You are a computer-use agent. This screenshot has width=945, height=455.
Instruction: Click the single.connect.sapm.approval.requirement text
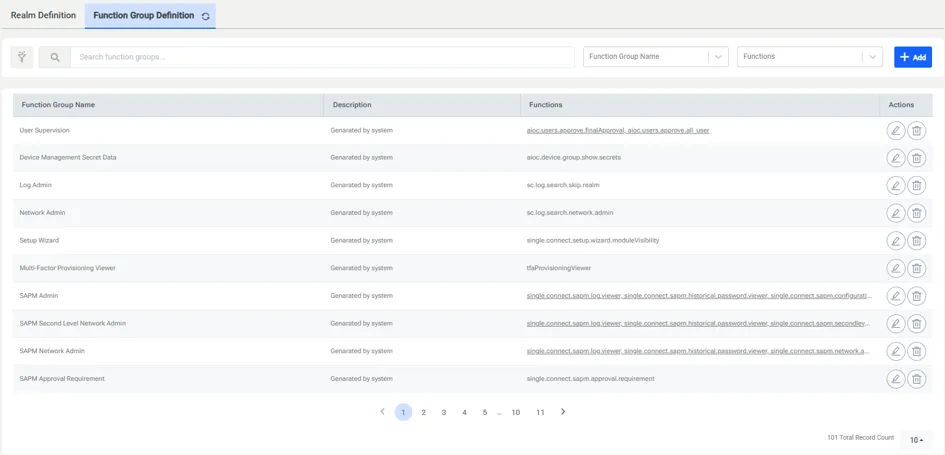[x=591, y=378]
